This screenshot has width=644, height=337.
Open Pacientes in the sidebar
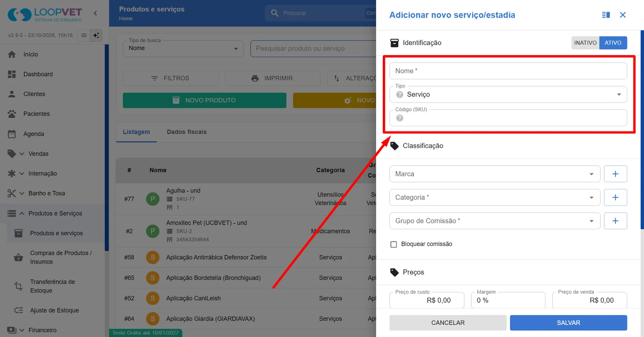pyautogui.click(x=37, y=114)
